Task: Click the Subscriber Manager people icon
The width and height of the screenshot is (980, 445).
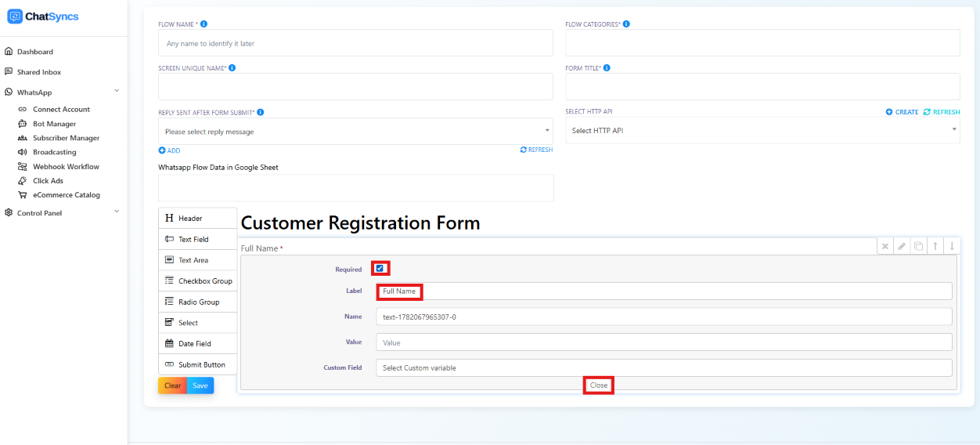Action: click(23, 138)
